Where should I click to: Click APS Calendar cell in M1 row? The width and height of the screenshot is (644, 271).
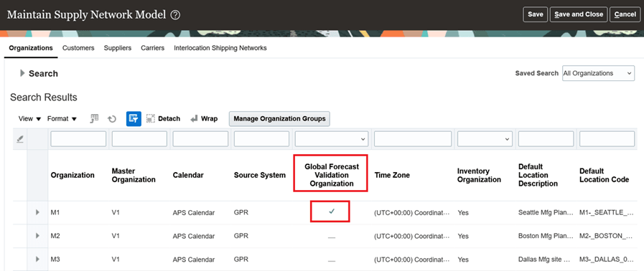194,212
